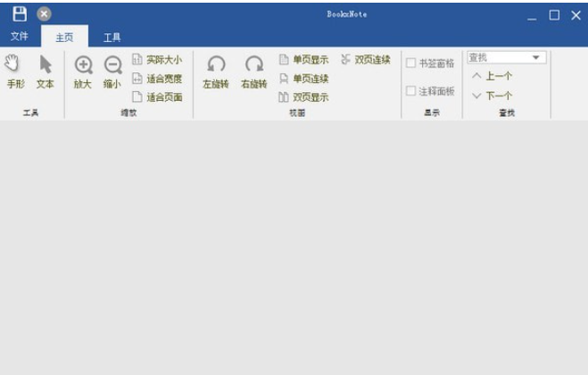This screenshot has width=588, height=375.
Task: Open the 文件 file menu
Action: pyautogui.click(x=20, y=37)
